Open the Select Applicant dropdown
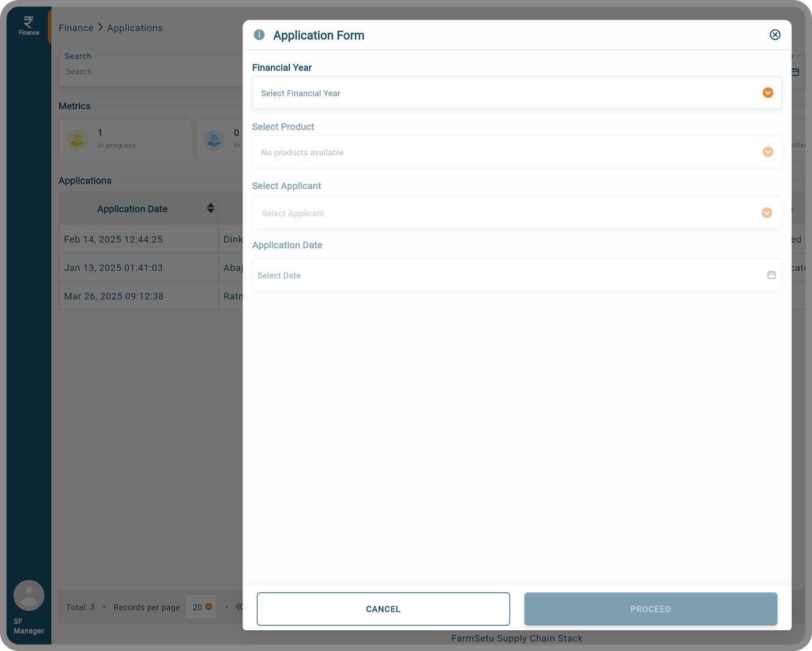Screen dimensions: 812x651 (517, 213)
